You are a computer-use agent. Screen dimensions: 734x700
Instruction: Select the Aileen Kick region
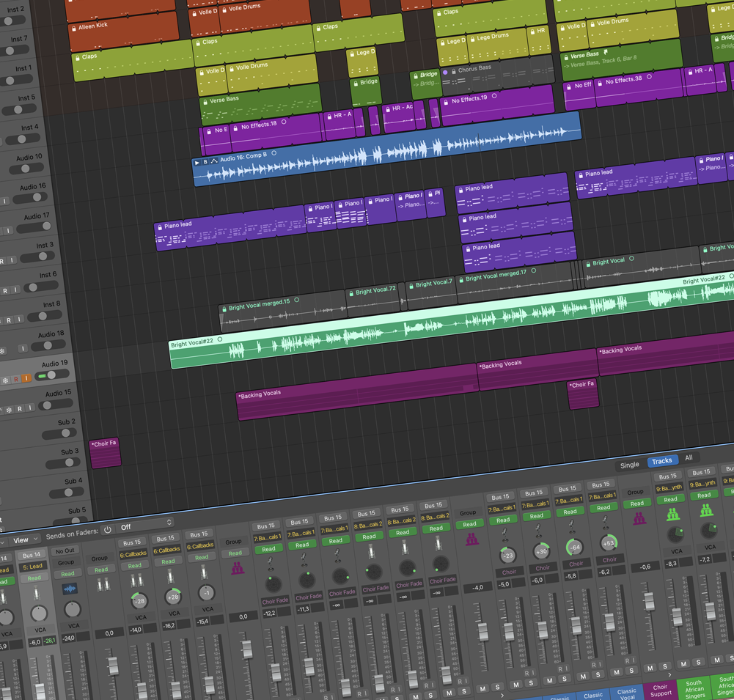click(x=124, y=31)
